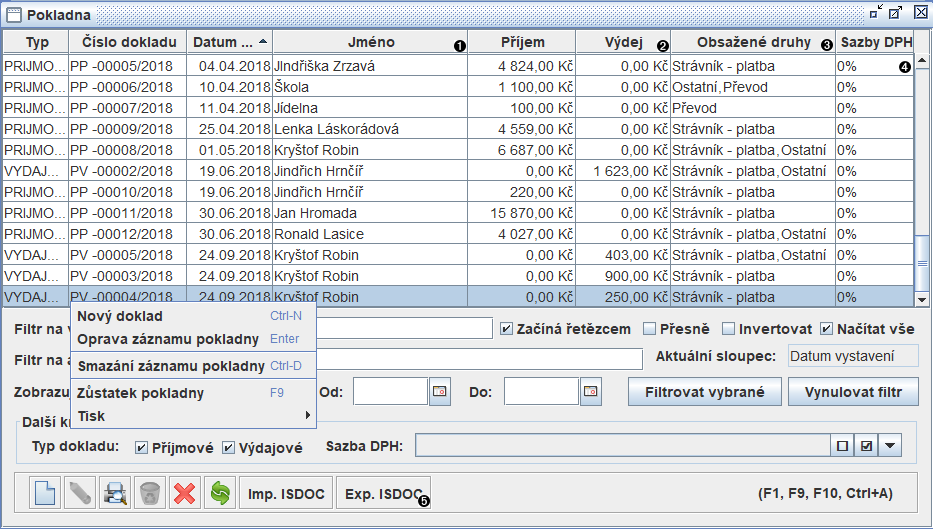Sort by the Datum column header
This screenshot has height=529, width=933.
coord(229,42)
